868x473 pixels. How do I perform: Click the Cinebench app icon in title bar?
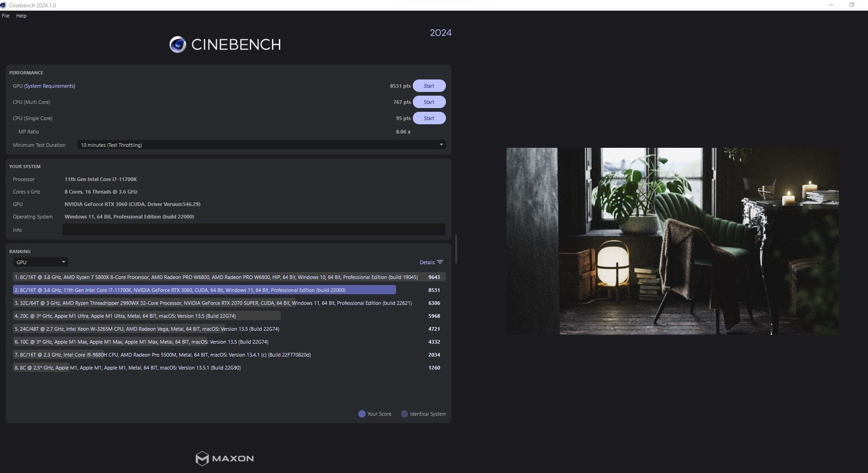tap(3, 5)
